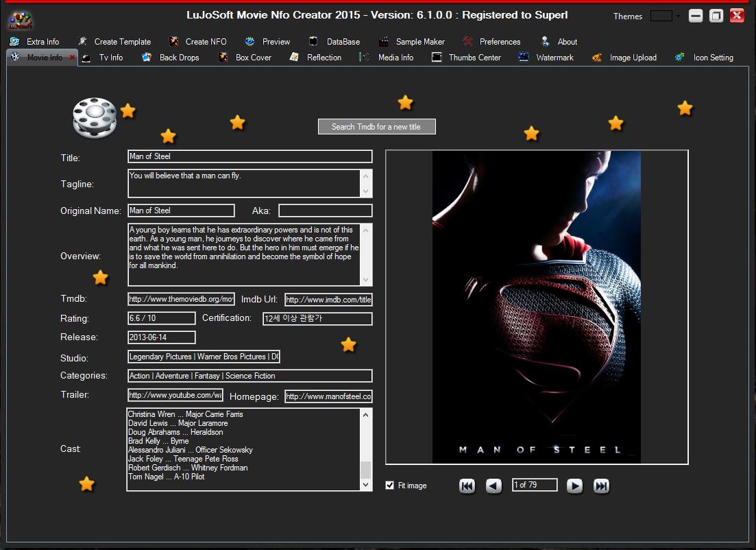Select cast row 'Jack Foley ... Teenage Pete Ross'
756x550 pixels.
[183, 459]
